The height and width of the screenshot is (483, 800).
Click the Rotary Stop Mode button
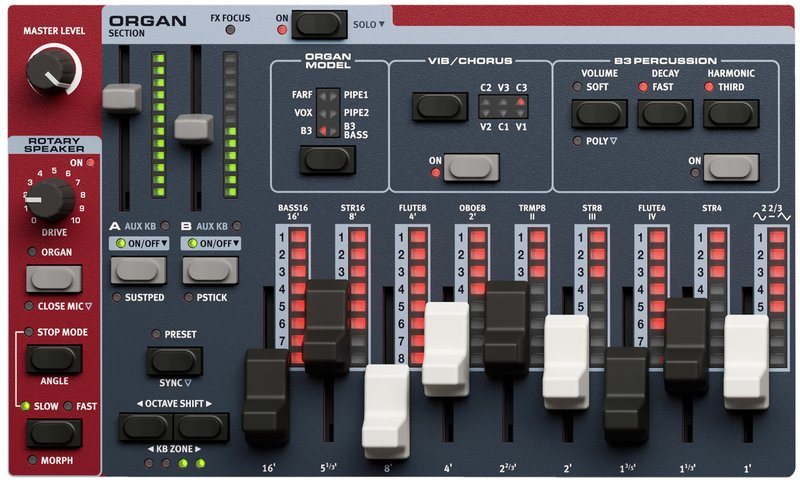click(54, 359)
